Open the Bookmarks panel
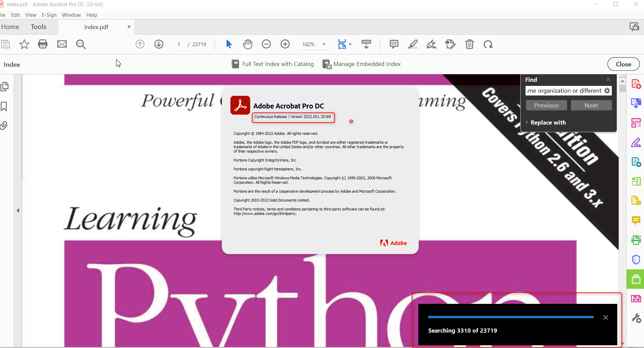This screenshot has height=348, width=644. point(4,106)
